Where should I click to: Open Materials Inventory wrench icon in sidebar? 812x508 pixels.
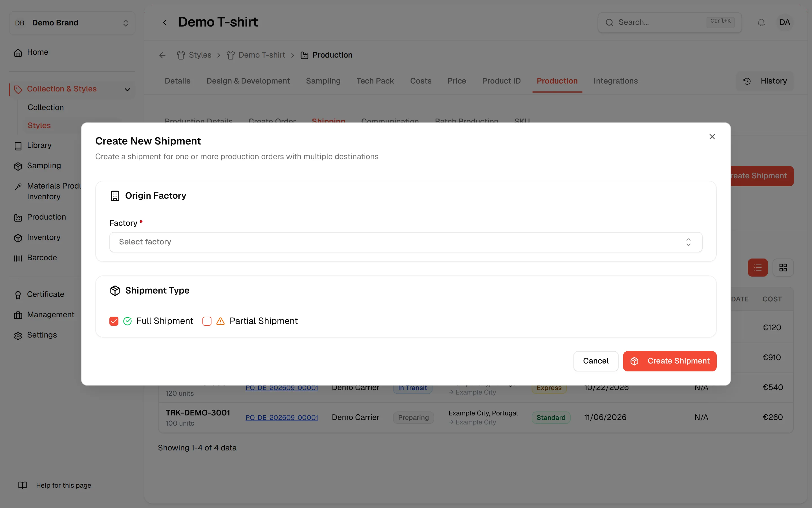click(18, 187)
